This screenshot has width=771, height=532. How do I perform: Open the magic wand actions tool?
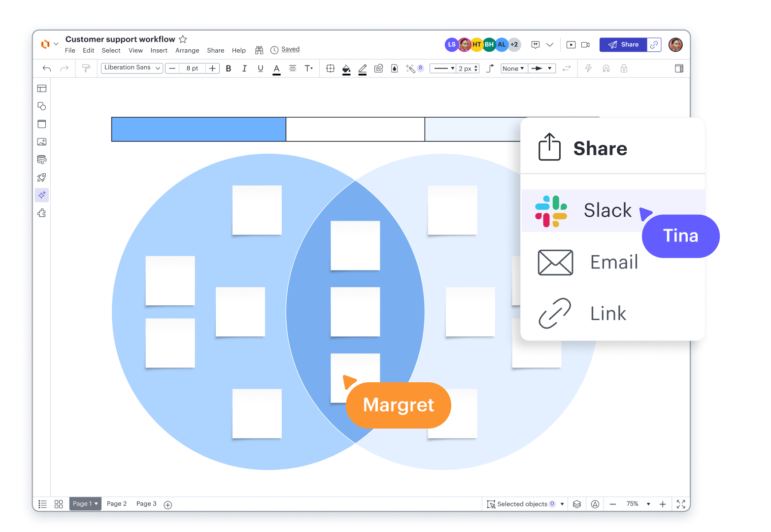pyautogui.click(x=410, y=68)
